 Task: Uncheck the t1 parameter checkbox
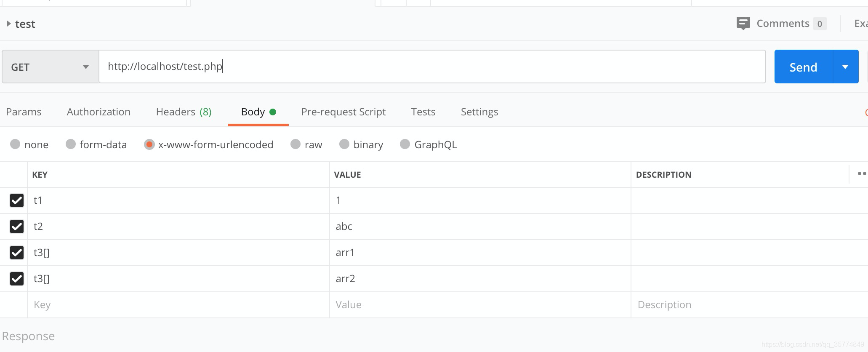pyautogui.click(x=17, y=200)
